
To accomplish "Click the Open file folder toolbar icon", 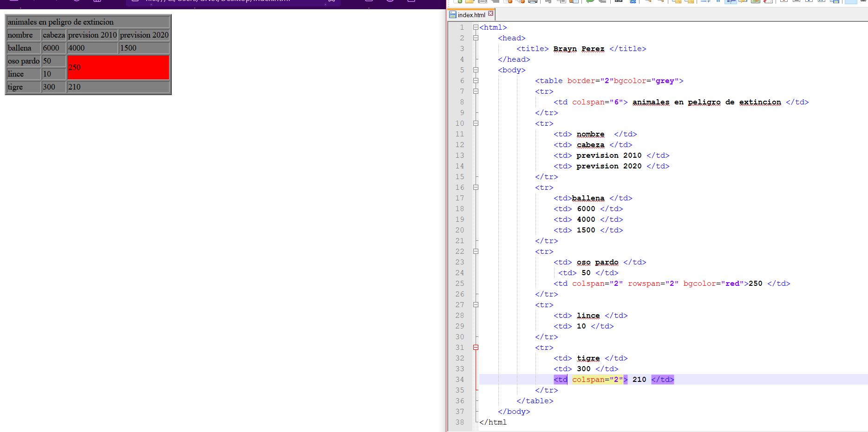I will pos(470,1).
